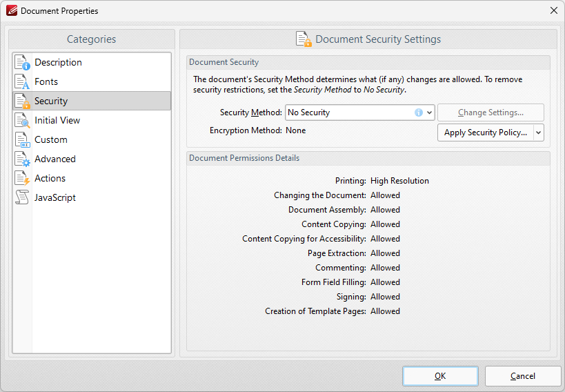Click the Initial View magnifier icon
The width and height of the screenshot is (565, 392).
[22, 121]
